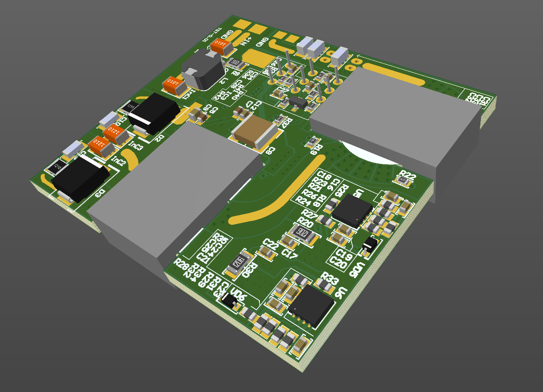Click the +IN silkscreen label
Screen dimensions: 543x392
tap(246, 41)
